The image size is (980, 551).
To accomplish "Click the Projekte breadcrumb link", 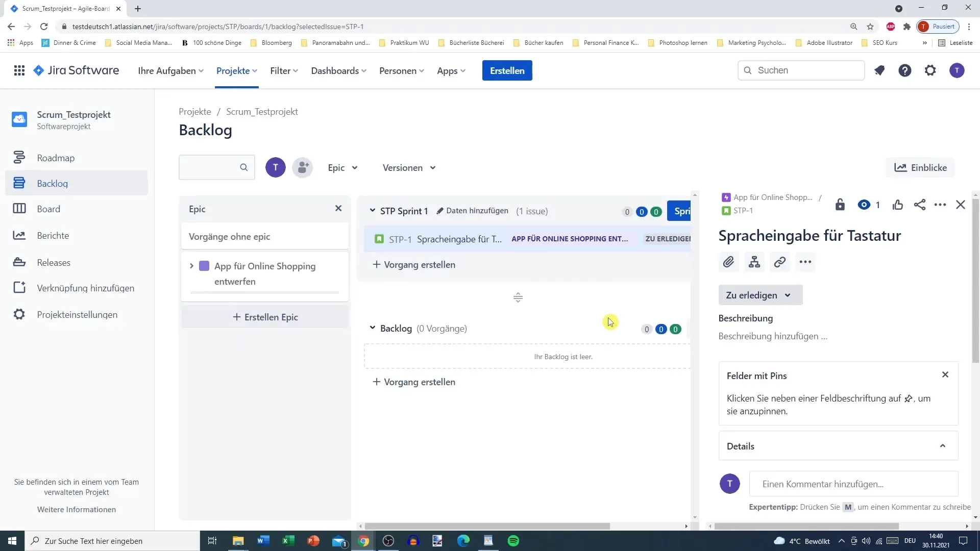I will tap(195, 112).
